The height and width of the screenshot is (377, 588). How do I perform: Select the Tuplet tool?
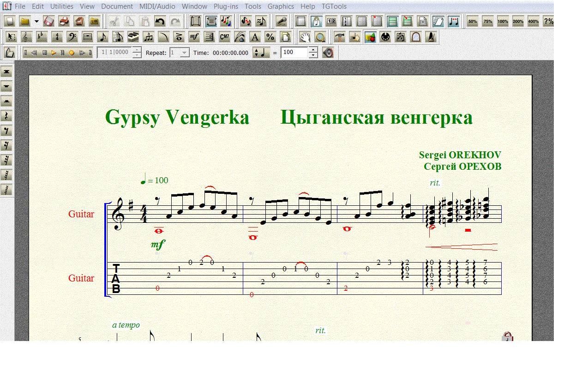[149, 37]
